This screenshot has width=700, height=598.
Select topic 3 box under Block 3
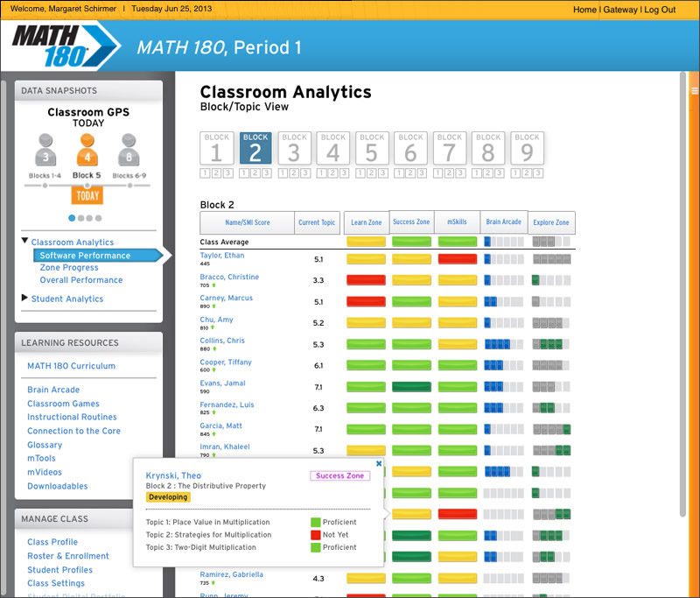(305, 173)
